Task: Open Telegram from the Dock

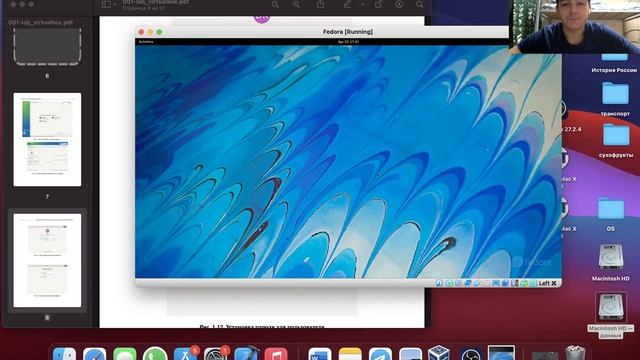Action: pos(380,354)
